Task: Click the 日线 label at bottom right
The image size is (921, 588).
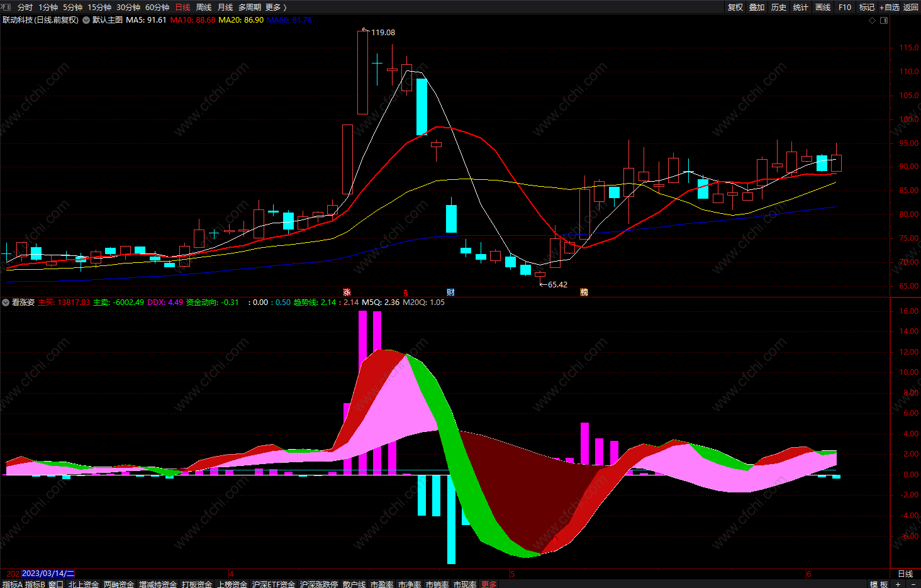Action: click(x=905, y=574)
